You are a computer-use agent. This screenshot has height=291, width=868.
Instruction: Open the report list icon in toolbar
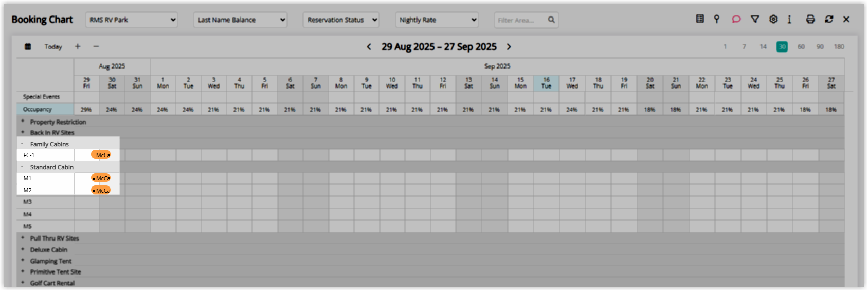click(700, 19)
